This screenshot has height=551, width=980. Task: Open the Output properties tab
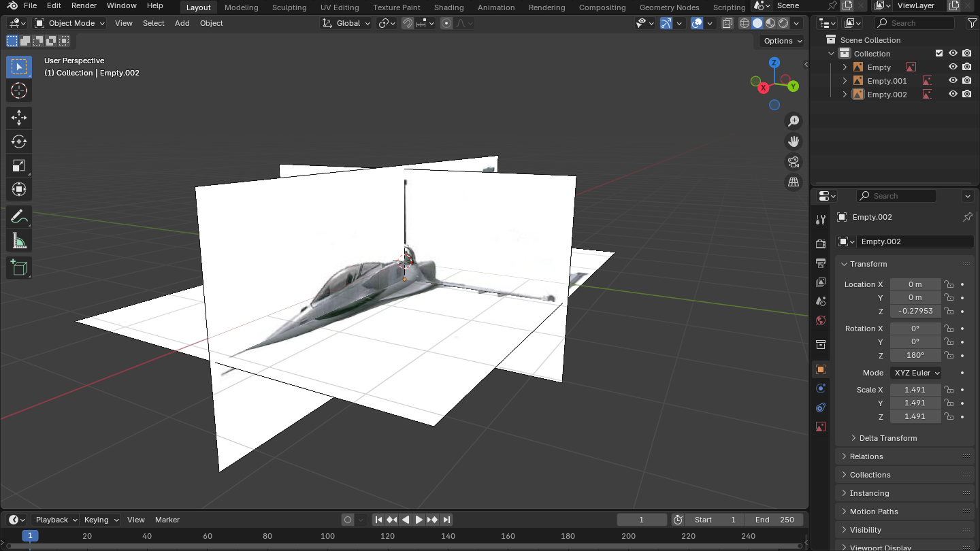821,263
